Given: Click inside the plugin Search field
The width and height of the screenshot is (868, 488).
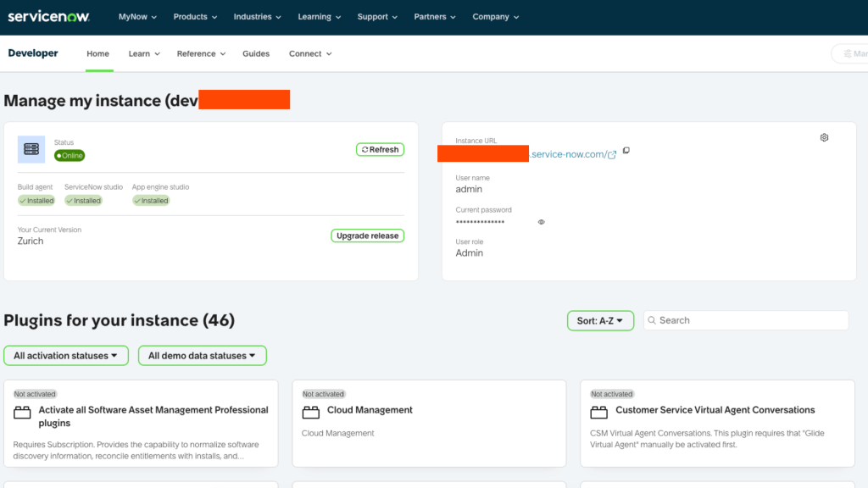Looking at the screenshot, I should (746, 320).
